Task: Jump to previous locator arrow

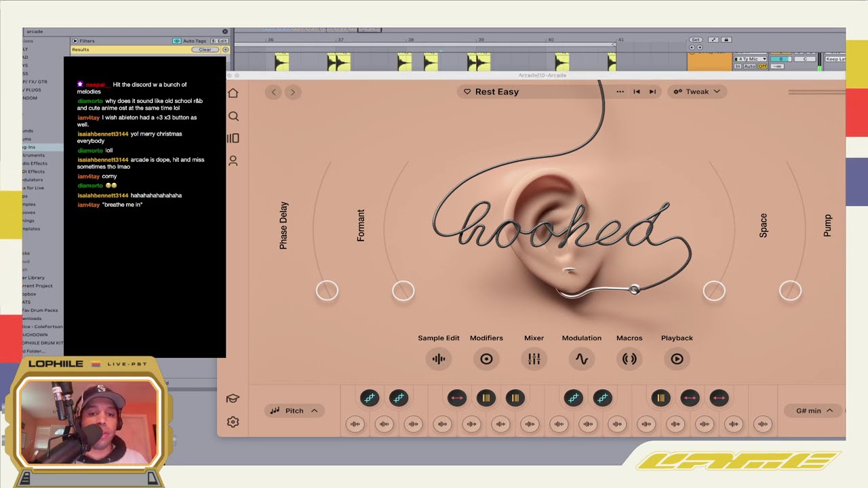Action: tap(692, 47)
